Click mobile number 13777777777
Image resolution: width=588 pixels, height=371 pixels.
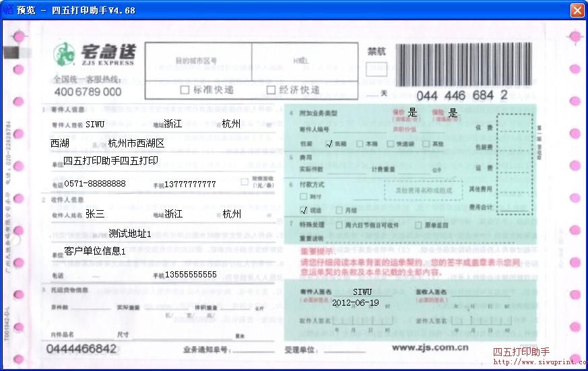[190, 184]
